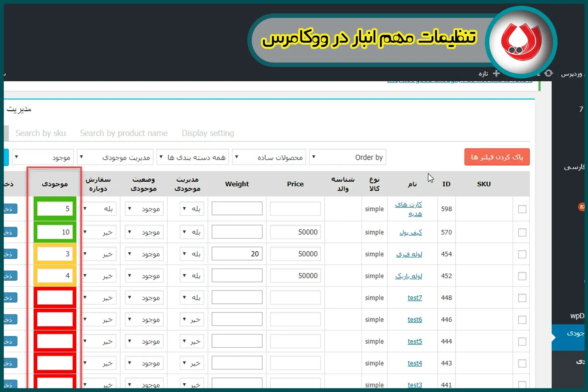This screenshot has height=392, width=588.
Task: Click Price field for کیف پول row
Action: click(x=295, y=232)
